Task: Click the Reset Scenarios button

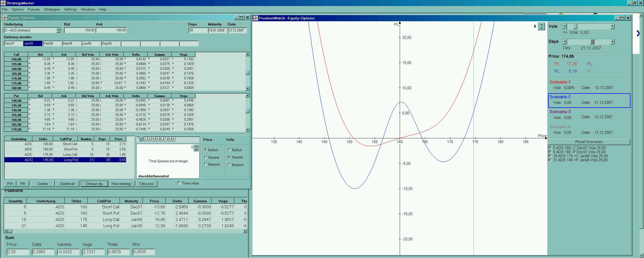Action: (589, 142)
